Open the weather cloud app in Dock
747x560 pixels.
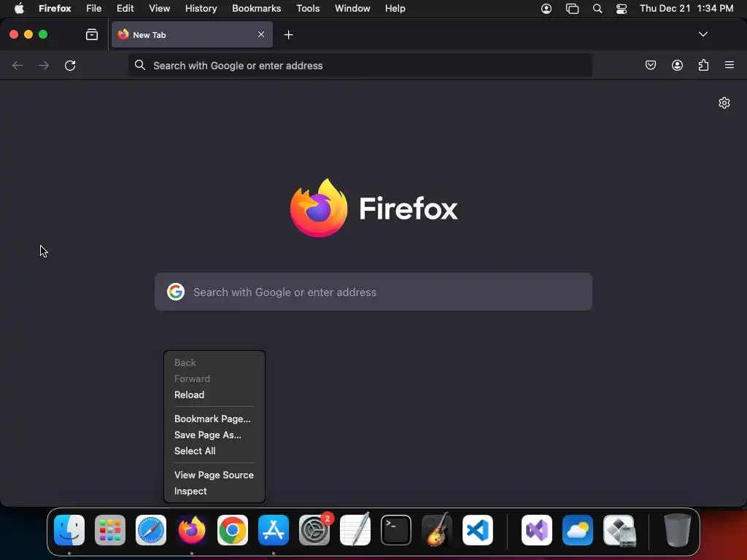click(x=578, y=529)
